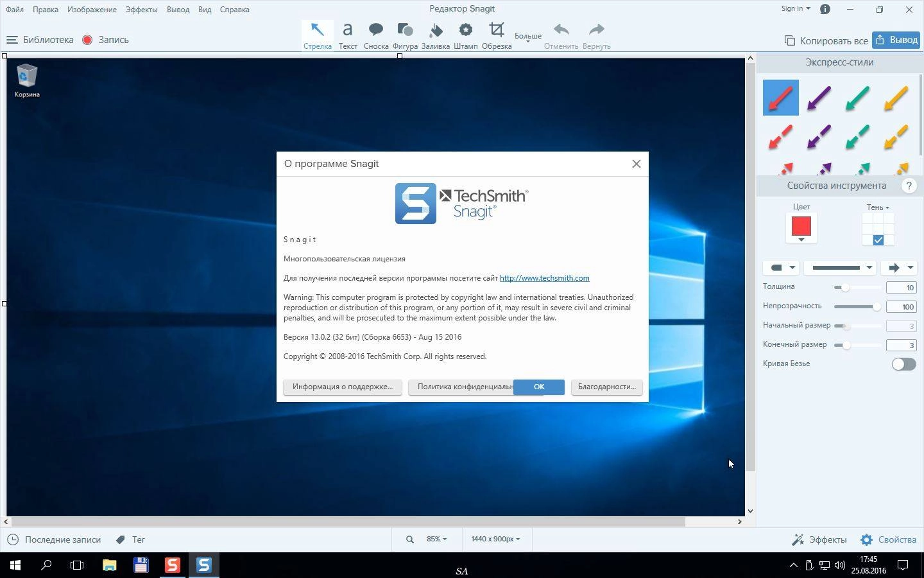This screenshot has width=924, height=578.
Task: Open the Тень shadow dropdown
Action: pyautogui.click(x=878, y=207)
